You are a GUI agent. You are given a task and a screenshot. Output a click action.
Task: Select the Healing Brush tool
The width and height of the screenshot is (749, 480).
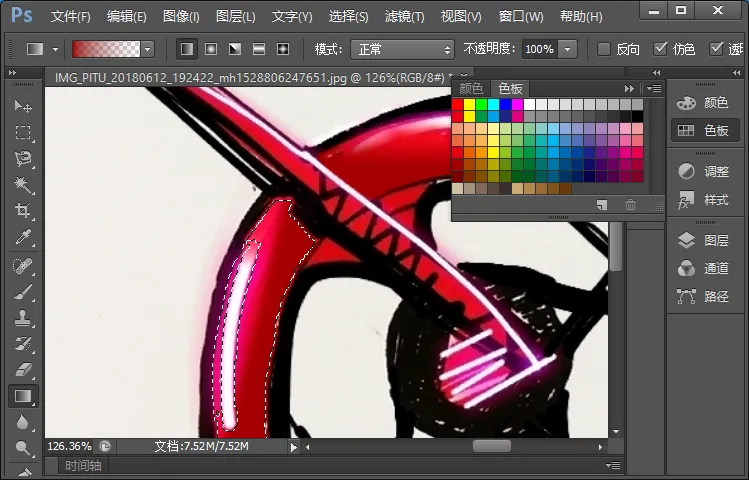tap(22, 266)
